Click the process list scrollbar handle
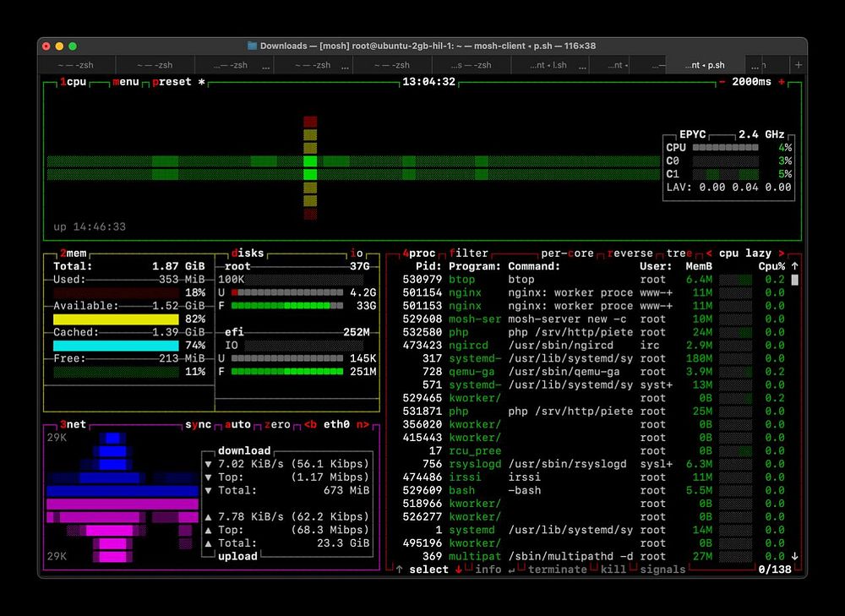845x616 pixels. [794, 280]
